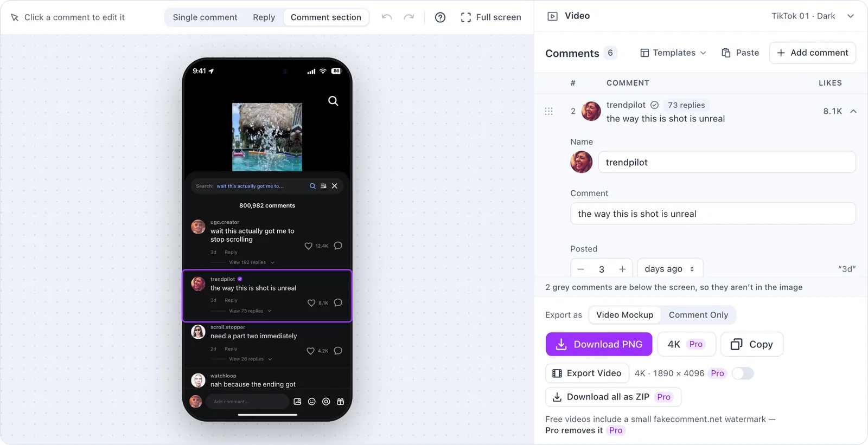Viewport: 868px width, 445px height.
Task: Enter Full screen mode
Action: point(491,17)
